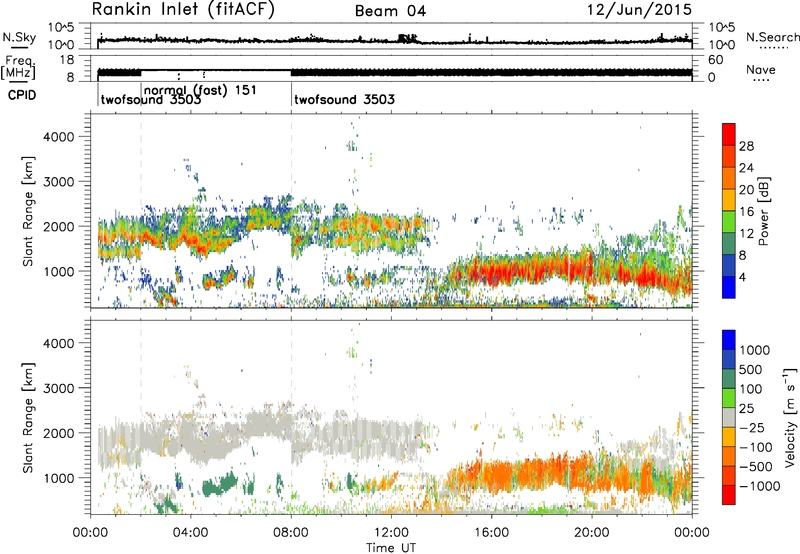Screen dimensions: 800x554
Task: Click the '18' frequency axis tick
Action: (67, 60)
